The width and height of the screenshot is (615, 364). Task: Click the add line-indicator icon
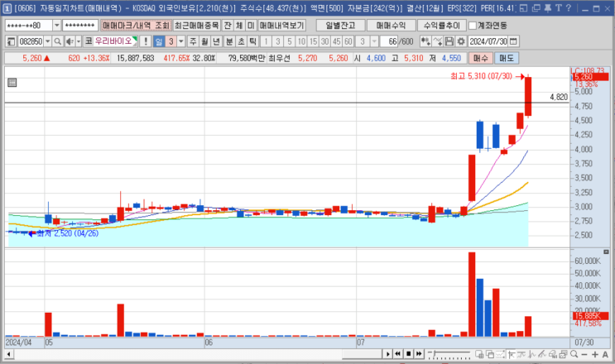coord(438,41)
